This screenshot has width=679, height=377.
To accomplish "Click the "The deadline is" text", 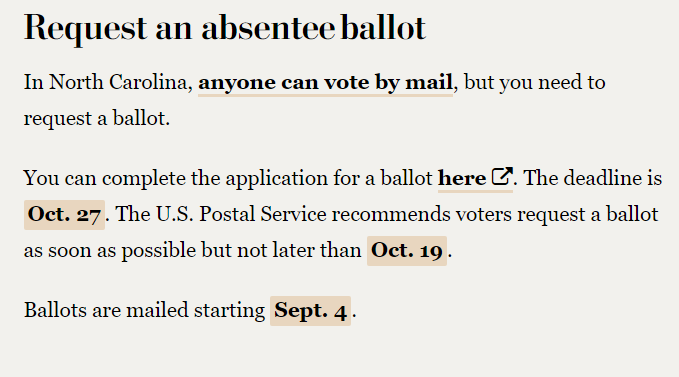I will pos(593,178).
